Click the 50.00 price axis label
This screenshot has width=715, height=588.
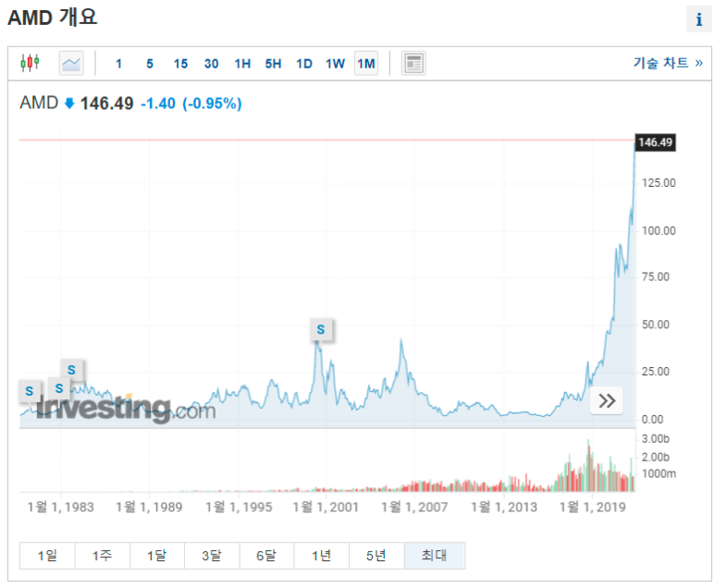pos(655,325)
